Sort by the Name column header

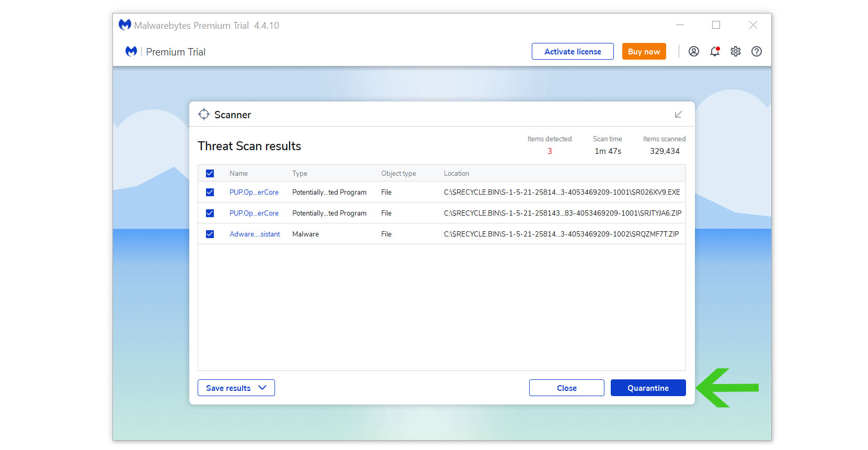tap(238, 173)
